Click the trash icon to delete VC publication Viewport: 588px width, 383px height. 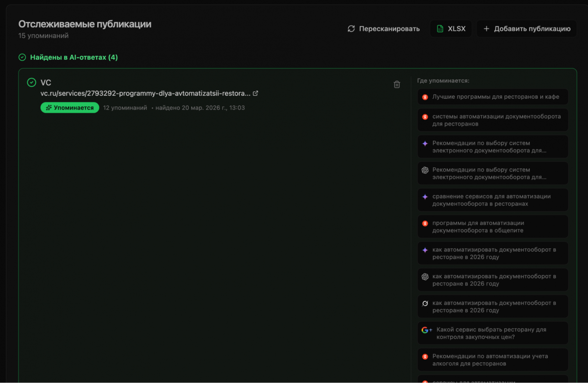coord(397,84)
